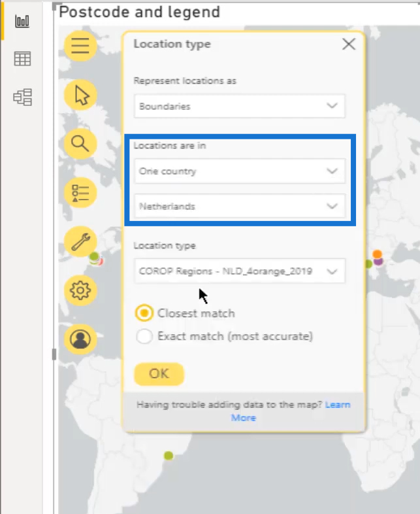Open the One country dropdown

tap(239, 171)
